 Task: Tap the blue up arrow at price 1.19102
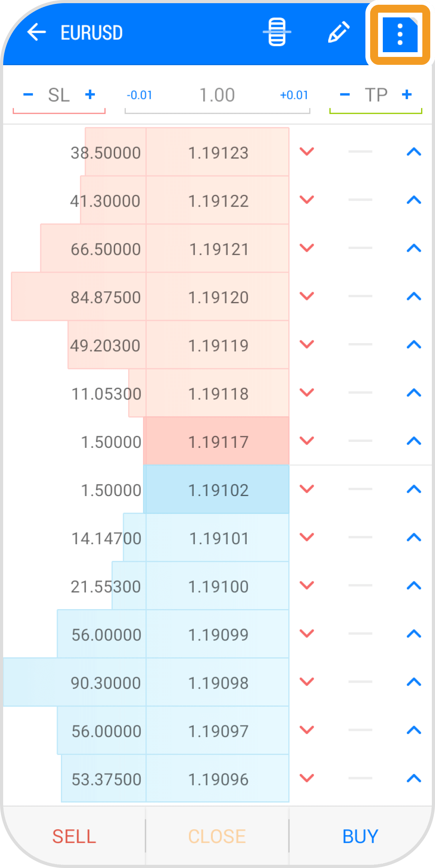click(414, 489)
